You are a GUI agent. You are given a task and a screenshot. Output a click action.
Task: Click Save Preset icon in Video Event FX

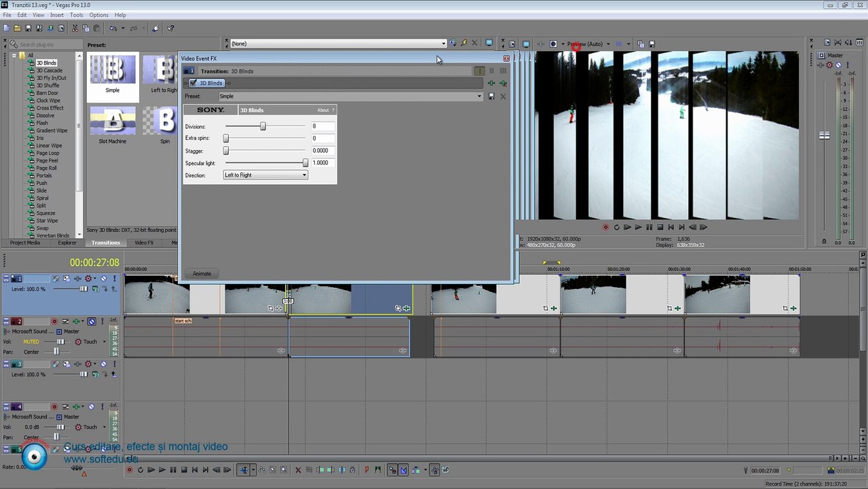tap(491, 96)
